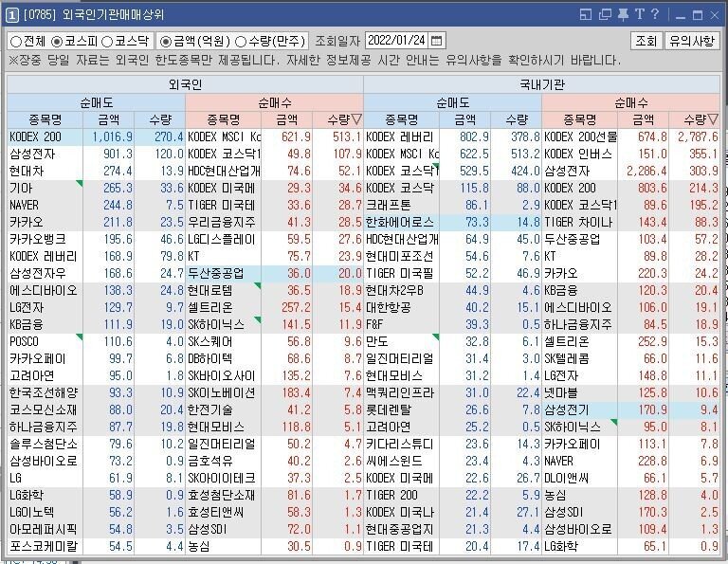This screenshot has width=728, height=564.
Task: Click the 조회일자 date input field
Action: click(397, 41)
